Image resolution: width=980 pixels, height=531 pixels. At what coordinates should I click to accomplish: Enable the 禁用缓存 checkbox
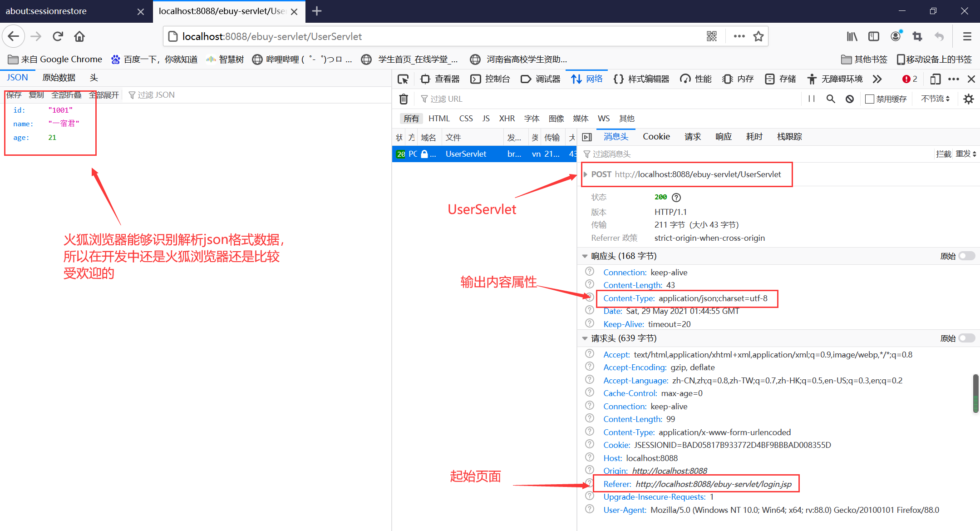pos(870,99)
